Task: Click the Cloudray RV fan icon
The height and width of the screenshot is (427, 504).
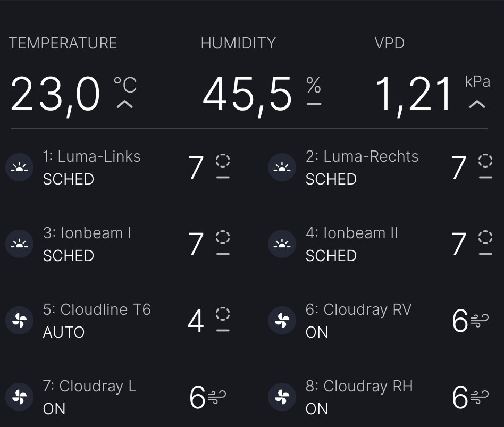Action: [282, 321]
